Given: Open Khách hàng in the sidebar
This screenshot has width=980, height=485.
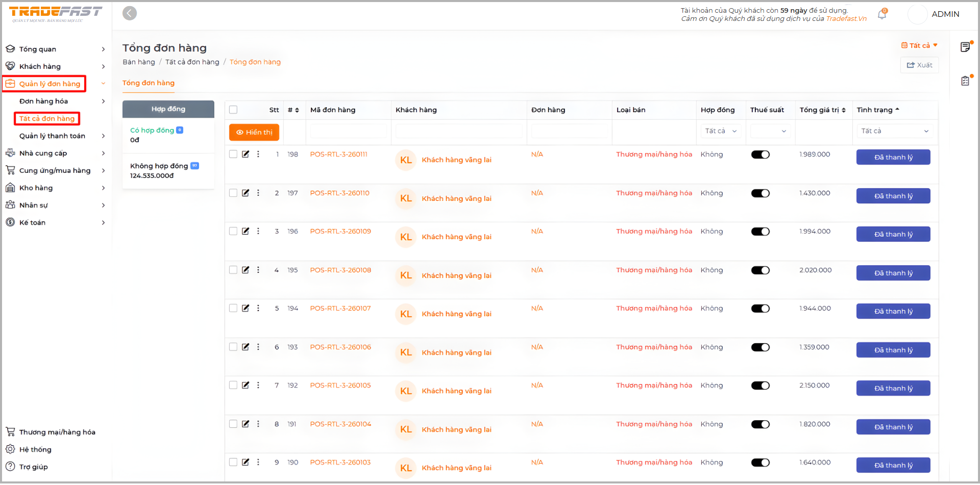Looking at the screenshot, I should pyautogui.click(x=40, y=66).
